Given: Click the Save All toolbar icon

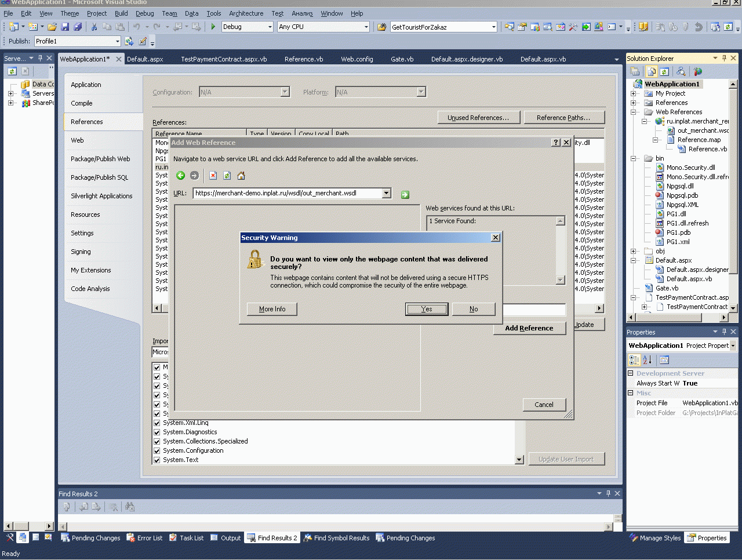Looking at the screenshot, I should click(78, 27).
